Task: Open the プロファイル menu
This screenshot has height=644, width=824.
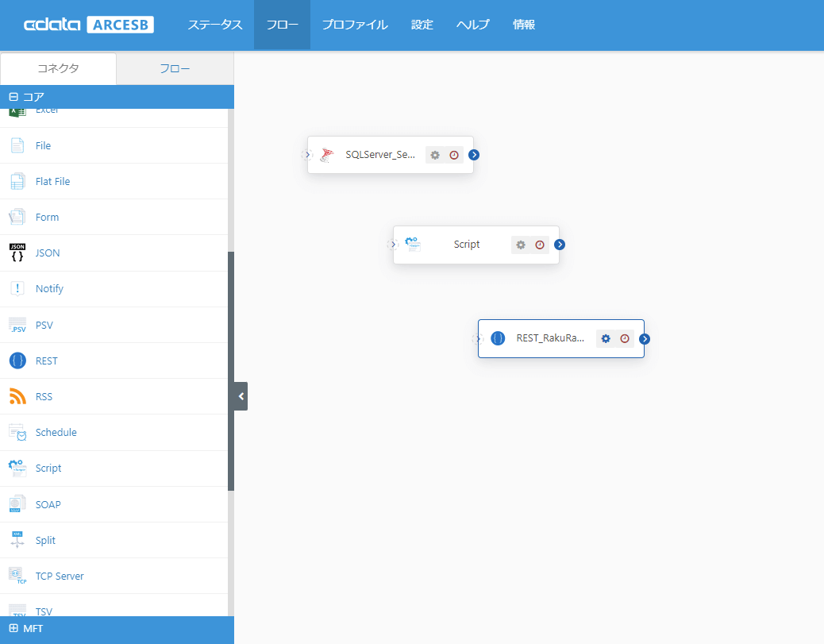Action: click(355, 25)
